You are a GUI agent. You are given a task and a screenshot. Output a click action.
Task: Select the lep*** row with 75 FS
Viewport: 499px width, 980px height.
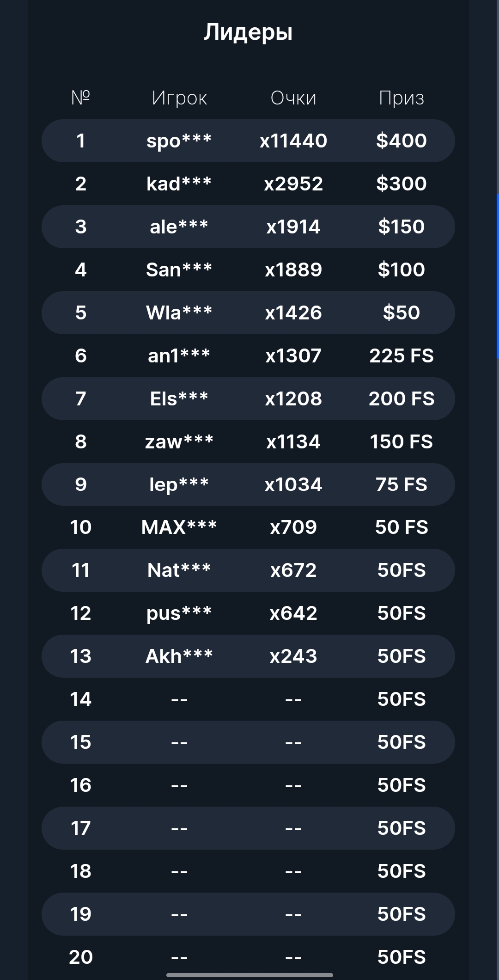248,484
